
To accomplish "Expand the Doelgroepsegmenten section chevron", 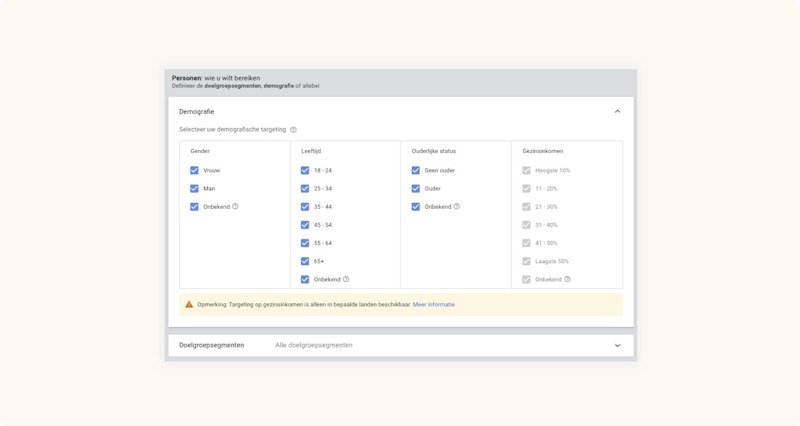I will click(x=617, y=345).
